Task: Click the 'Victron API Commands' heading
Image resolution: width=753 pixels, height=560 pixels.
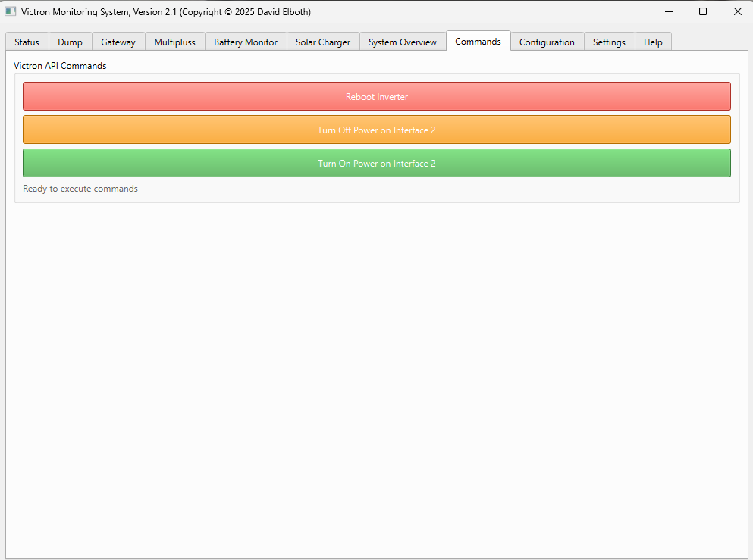Action: tap(60, 66)
